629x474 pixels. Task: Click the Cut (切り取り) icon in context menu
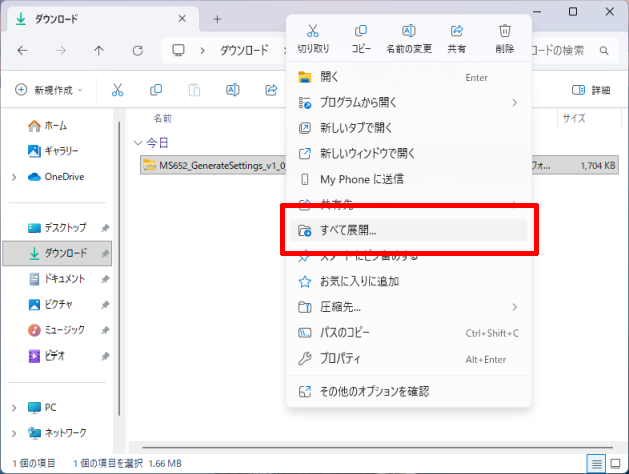coord(313,32)
